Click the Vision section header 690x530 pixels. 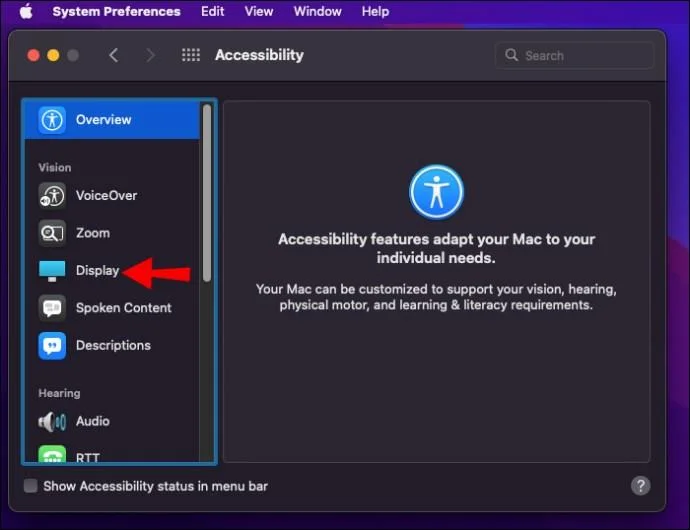click(55, 168)
